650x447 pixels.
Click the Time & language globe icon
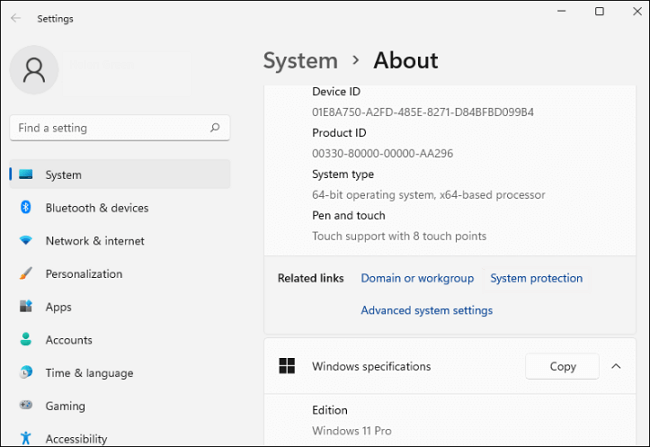tap(26, 373)
